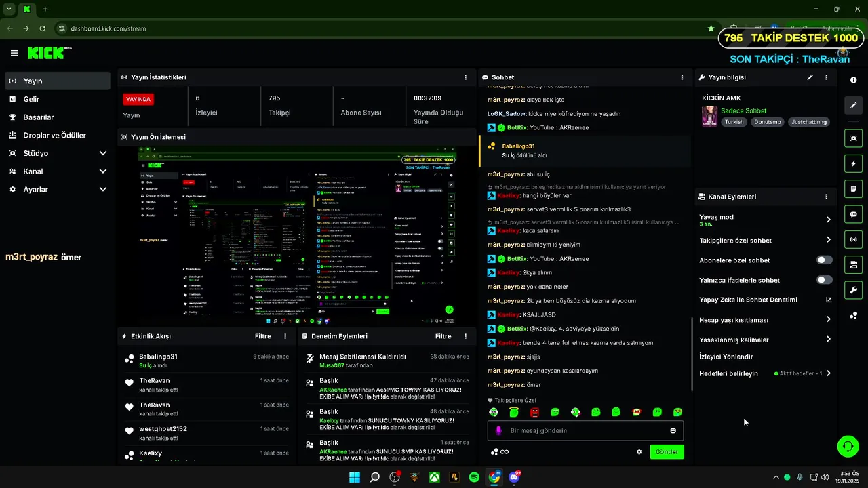Open Droplar ve Ödüller in the sidebar
The width and height of the screenshot is (868, 488).
pos(58,135)
